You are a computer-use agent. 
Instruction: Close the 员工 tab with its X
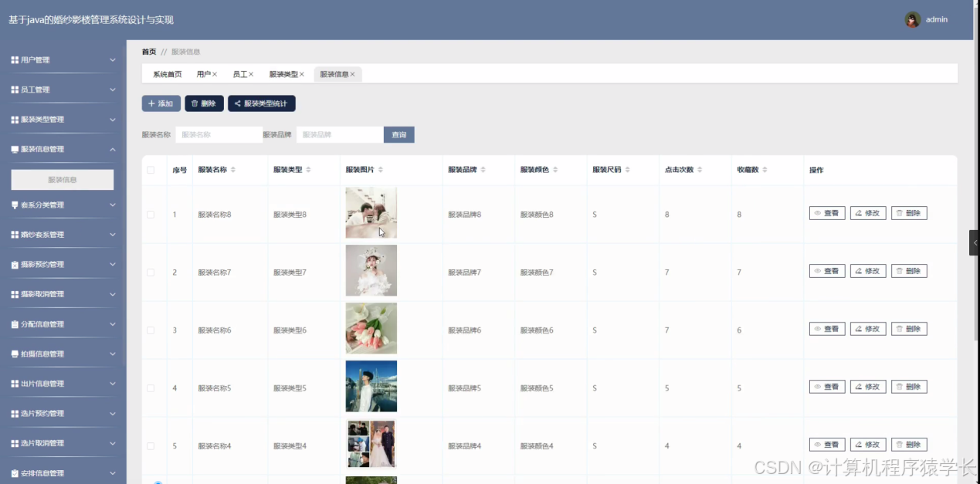(251, 75)
